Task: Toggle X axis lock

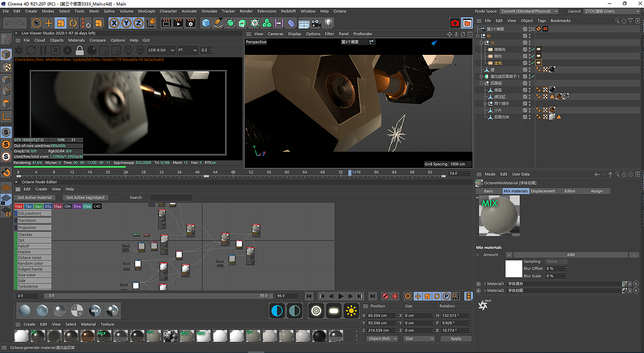Action: [x=114, y=23]
